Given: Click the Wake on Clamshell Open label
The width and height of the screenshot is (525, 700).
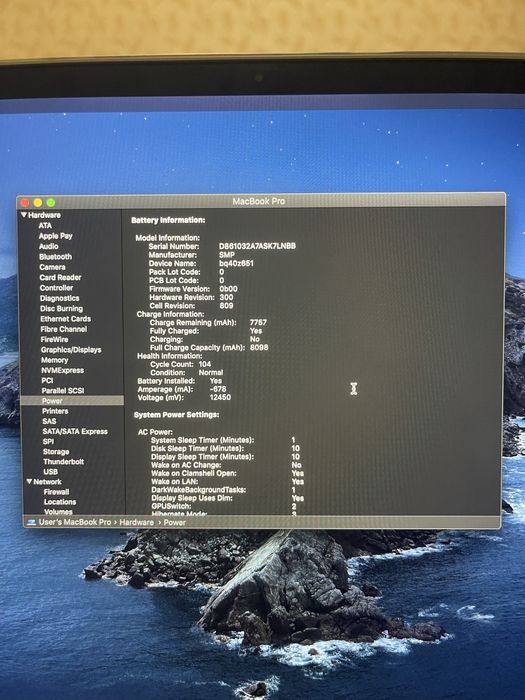Looking at the screenshot, I should [194, 473].
